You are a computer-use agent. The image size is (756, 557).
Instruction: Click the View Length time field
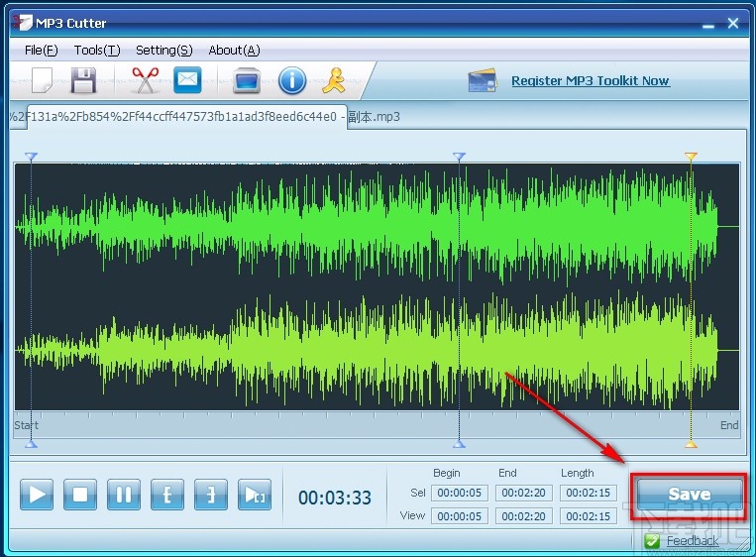(x=589, y=516)
